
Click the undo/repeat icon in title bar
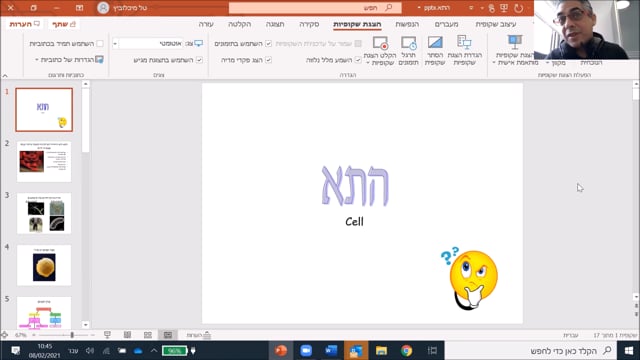[518, 8]
